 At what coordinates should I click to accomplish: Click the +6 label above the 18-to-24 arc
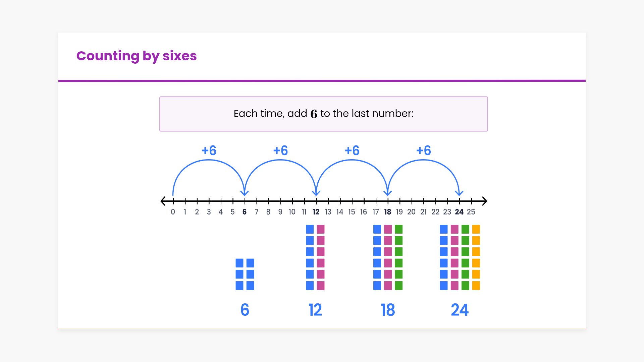tap(423, 151)
